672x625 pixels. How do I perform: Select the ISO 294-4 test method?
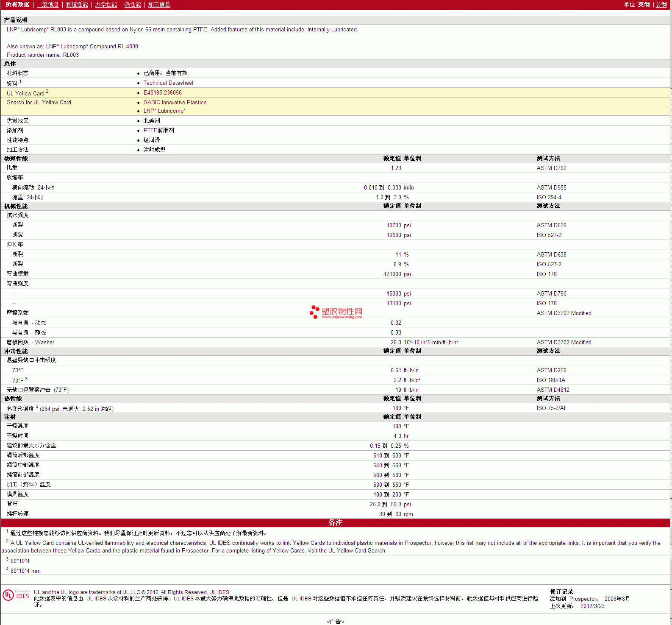549,198
